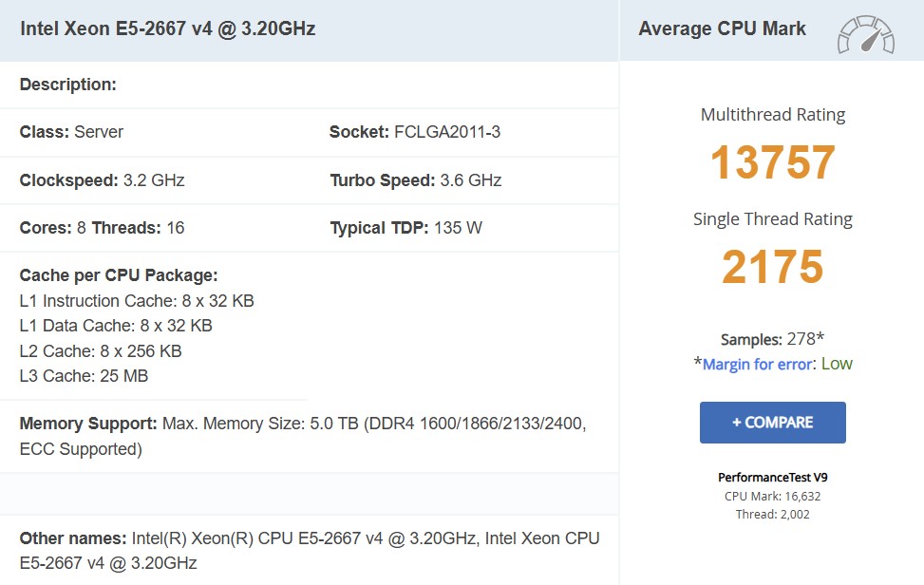The image size is (924, 585).
Task: Click the Intel Xeon E5-2667 v4 title
Action: 168,28
